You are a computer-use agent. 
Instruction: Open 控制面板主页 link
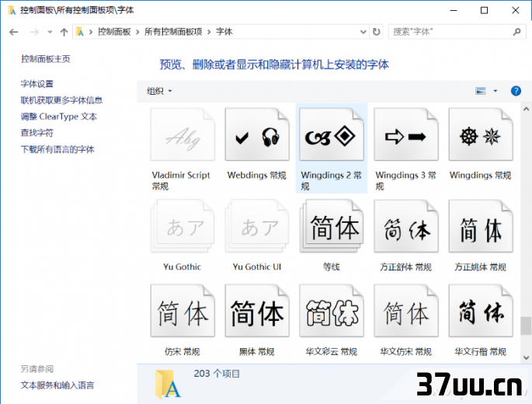click(x=46, y=59)
